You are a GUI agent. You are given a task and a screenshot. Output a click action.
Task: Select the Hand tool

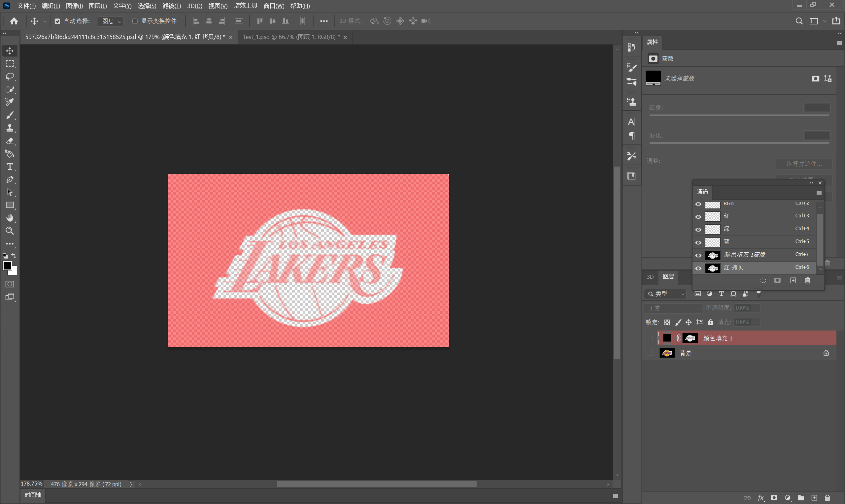pyautogui.click(x=10, y=218)
